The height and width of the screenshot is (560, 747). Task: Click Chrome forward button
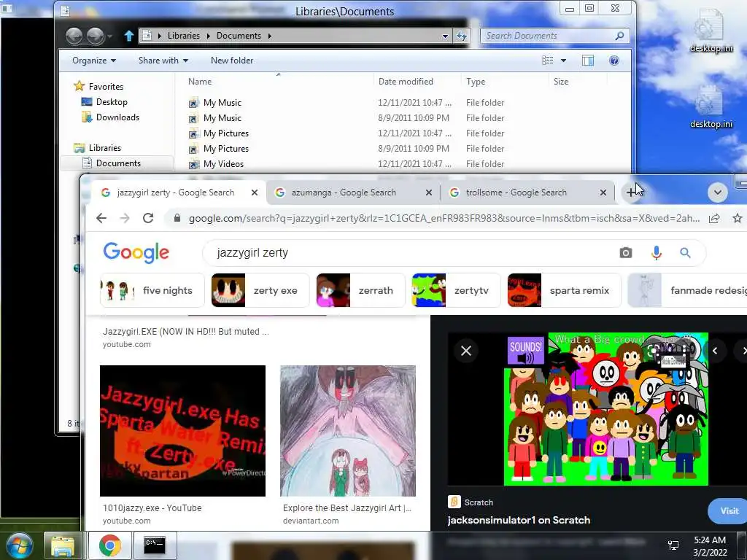click(x=125, y=218)
